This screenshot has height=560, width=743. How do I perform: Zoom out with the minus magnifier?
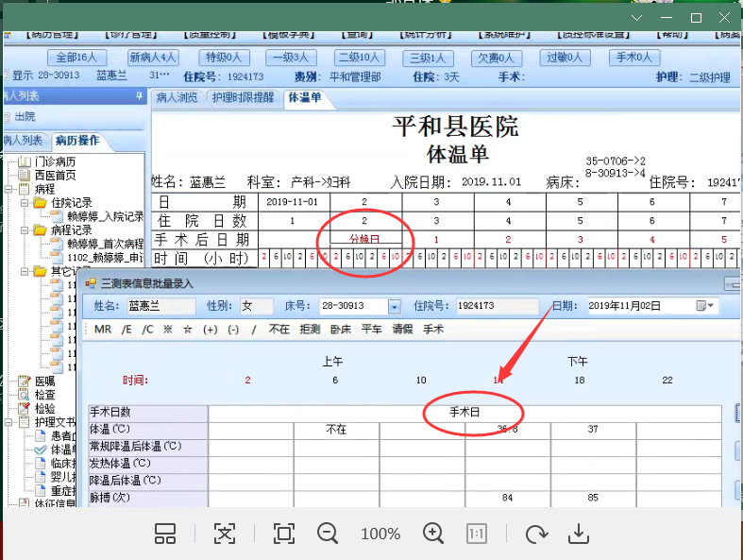click(x=328, y=534)
